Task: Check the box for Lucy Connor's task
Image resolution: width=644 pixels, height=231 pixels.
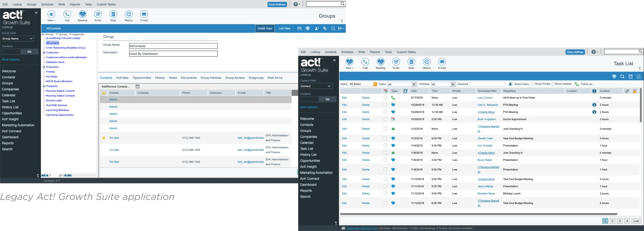Action: [385, 98]
